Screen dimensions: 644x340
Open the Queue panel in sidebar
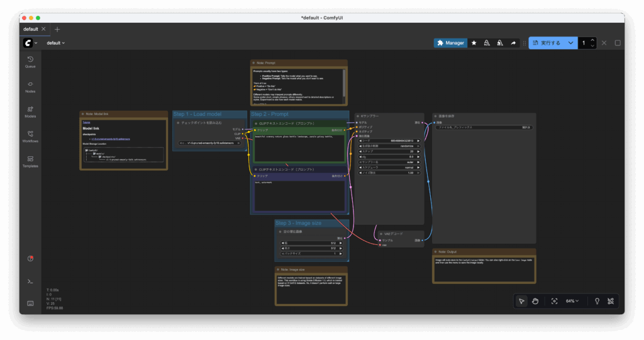coord(30,61)
